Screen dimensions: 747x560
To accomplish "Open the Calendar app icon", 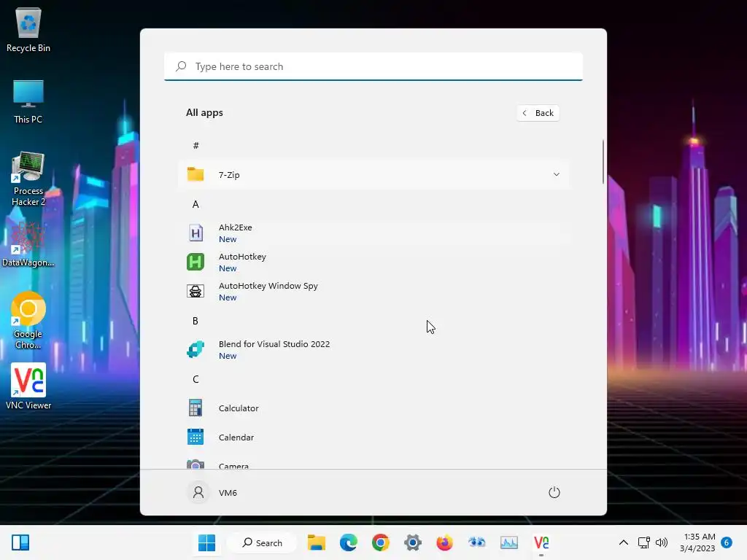I will (196, 437).
